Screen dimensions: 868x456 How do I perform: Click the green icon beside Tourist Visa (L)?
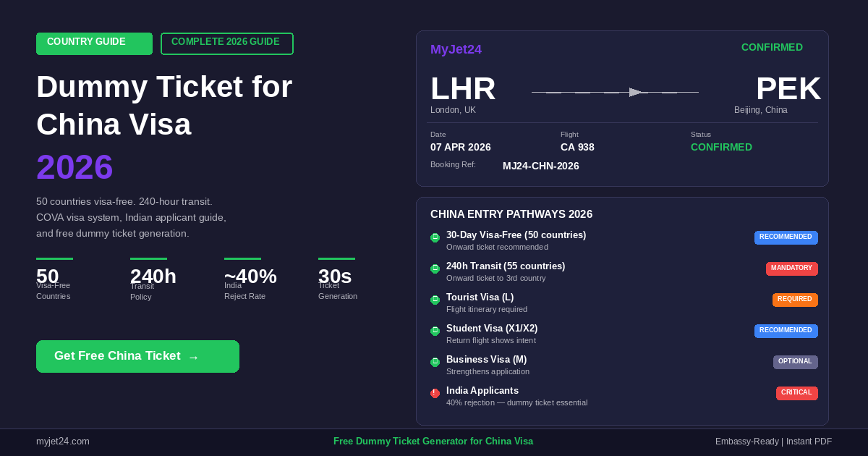coord(435,300)
